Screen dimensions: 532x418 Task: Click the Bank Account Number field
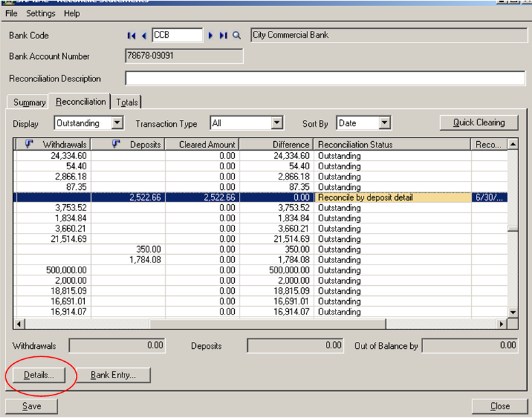click(x=184, y=56)
